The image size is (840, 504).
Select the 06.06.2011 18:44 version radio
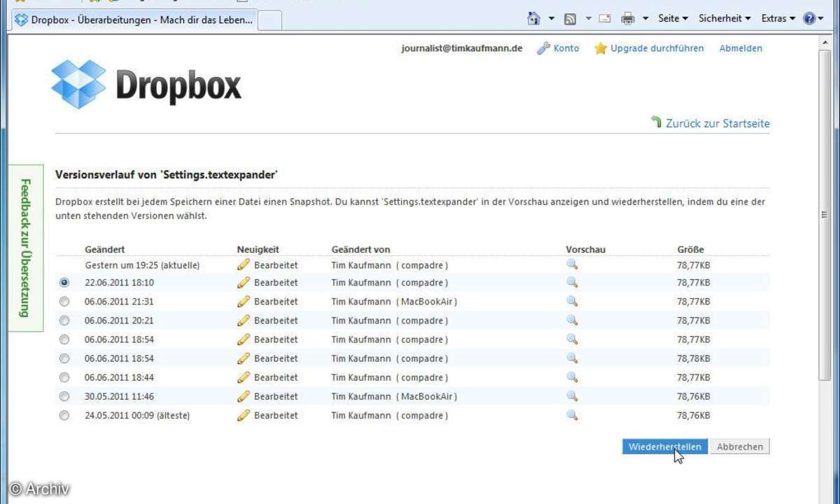[x=64, y=377]
